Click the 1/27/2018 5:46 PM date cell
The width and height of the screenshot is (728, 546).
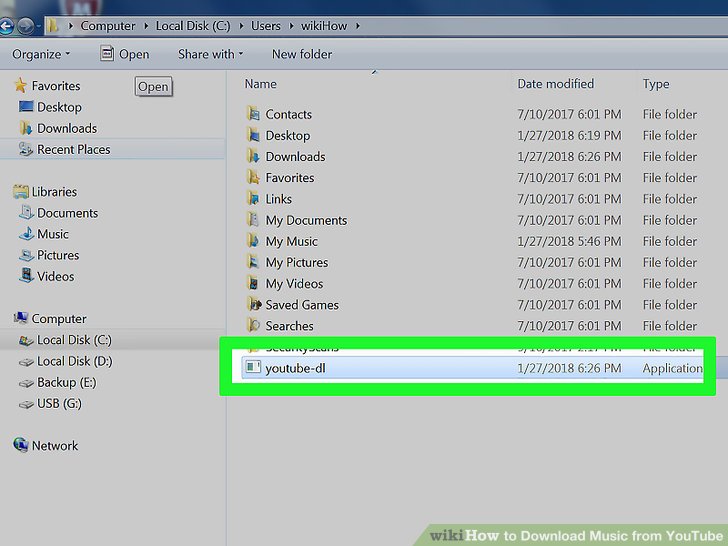click(x=569, y=241)
